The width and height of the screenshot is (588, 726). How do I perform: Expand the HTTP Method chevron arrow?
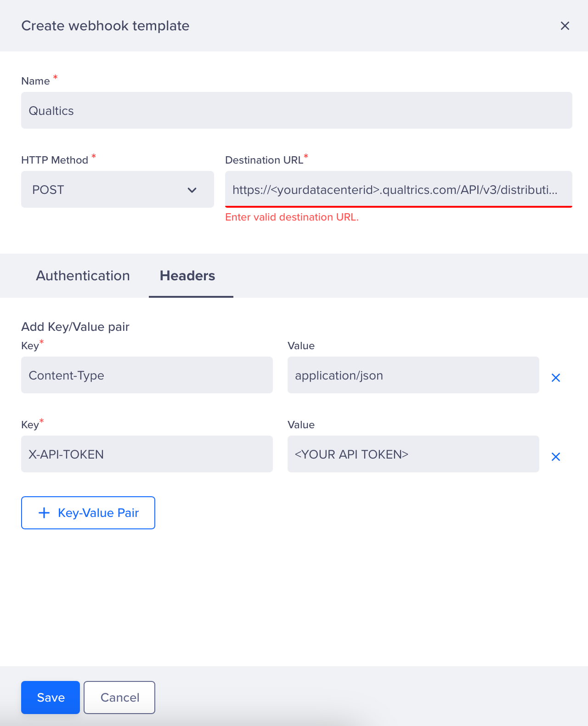192,190
